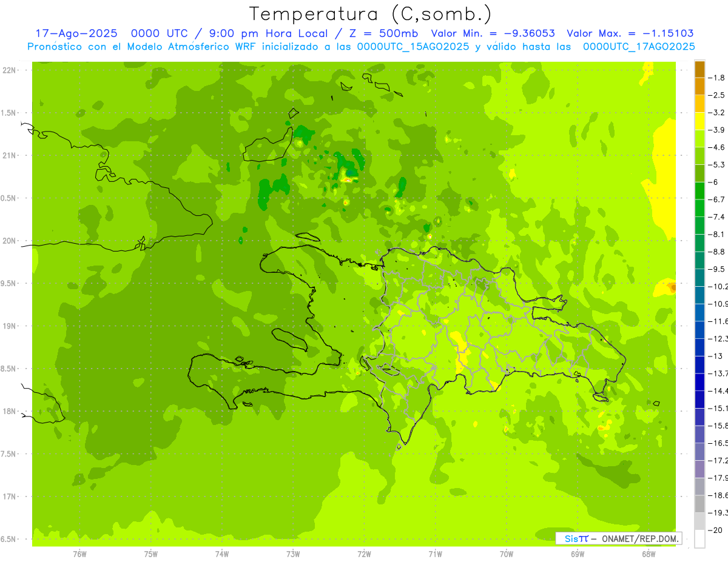
Task: Click the 70W longitude axis label
Action: click(507, 553)
